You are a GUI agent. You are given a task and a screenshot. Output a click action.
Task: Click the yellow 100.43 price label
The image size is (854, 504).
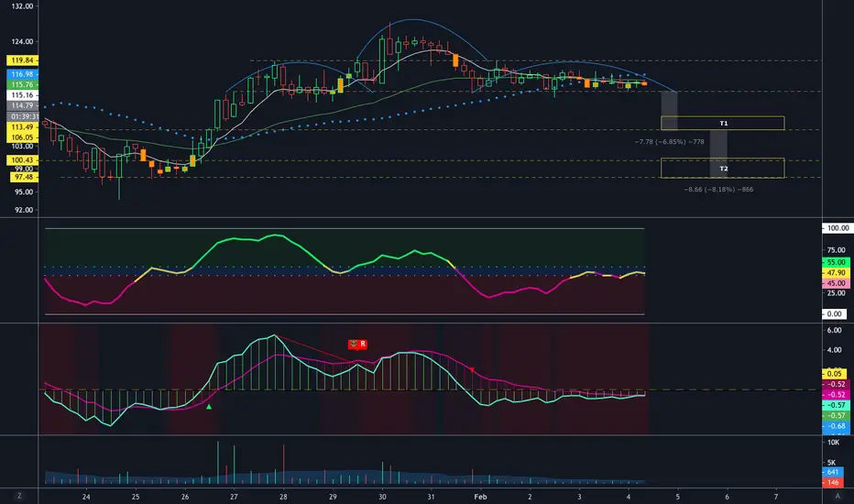tap(22, 160)
